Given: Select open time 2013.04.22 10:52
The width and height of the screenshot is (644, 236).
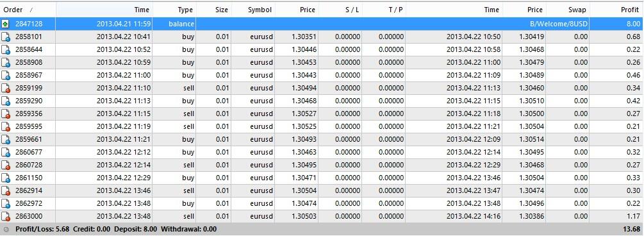Looking at the screenshot, I should pos(124,50).
